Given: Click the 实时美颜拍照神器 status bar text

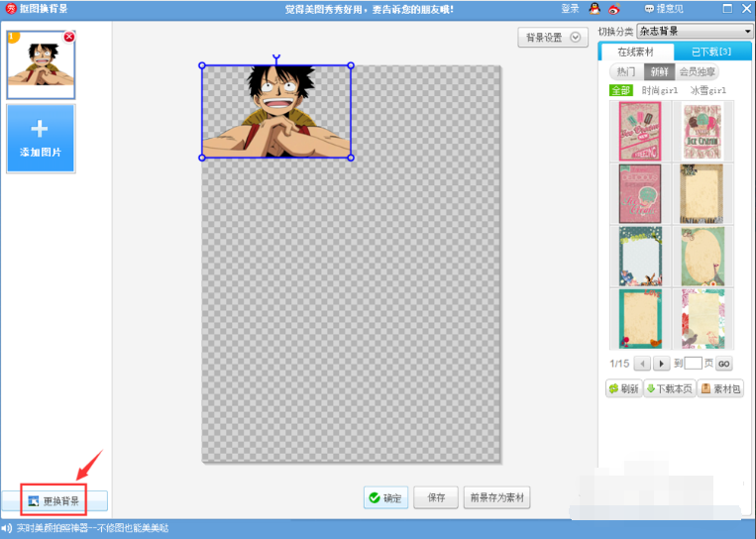Looking at the screenshot, I should coord(92,528).
